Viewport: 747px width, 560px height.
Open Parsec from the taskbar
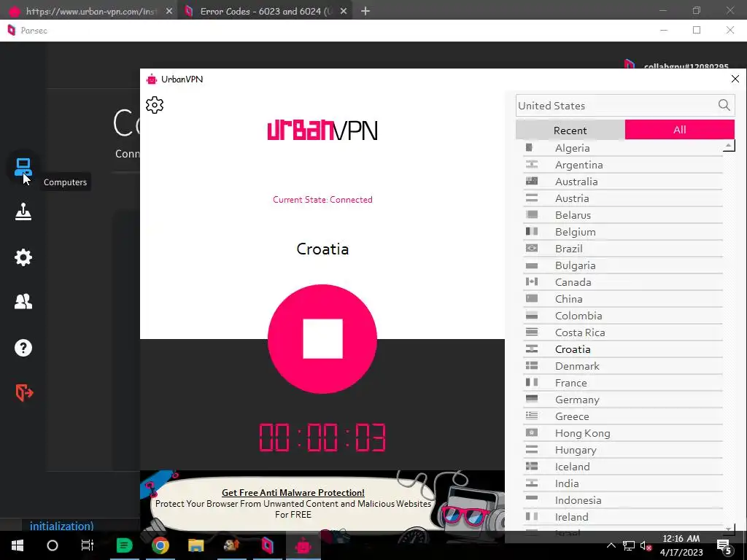[x=267, y=545]
